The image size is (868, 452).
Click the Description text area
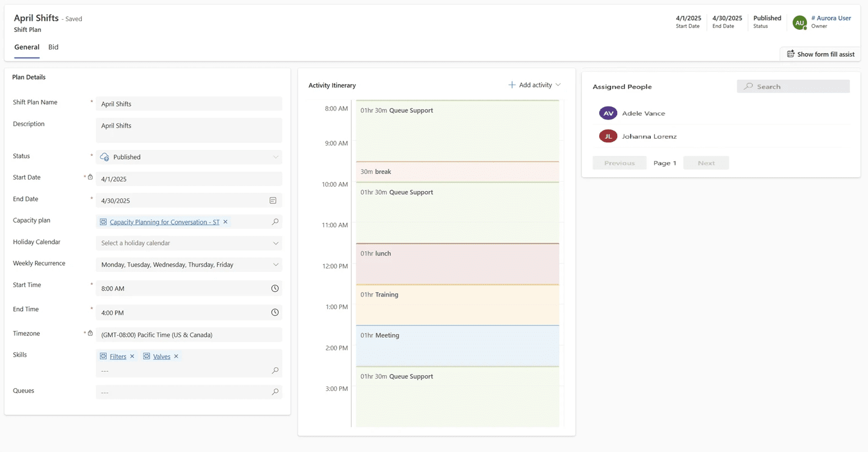tap(189, 130)
